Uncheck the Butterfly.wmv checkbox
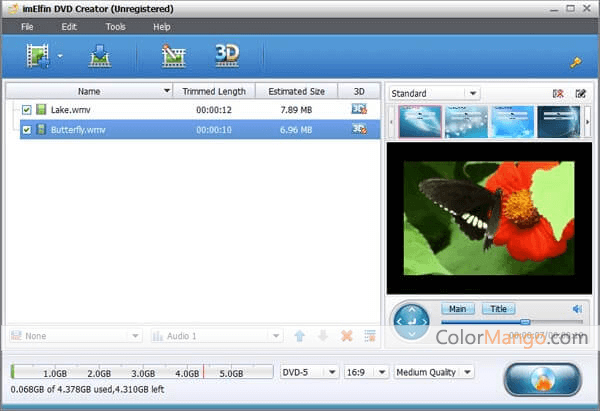Screen dimensions: 600x411 pyautogui.click(x=26, y=129)
